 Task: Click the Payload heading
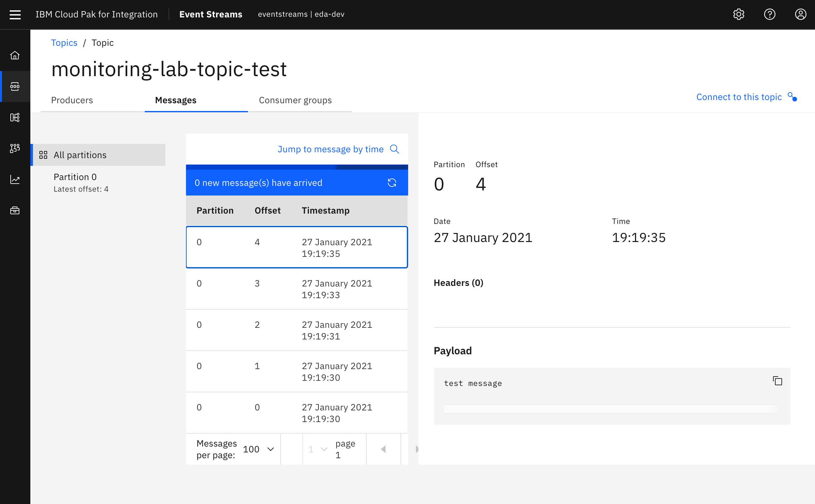[x=452, y=351]
